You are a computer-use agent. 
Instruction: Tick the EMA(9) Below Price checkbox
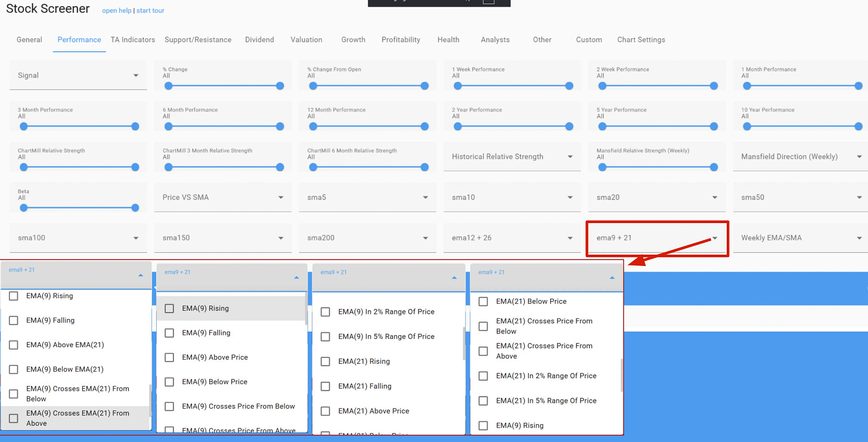[x=169, y=382]
